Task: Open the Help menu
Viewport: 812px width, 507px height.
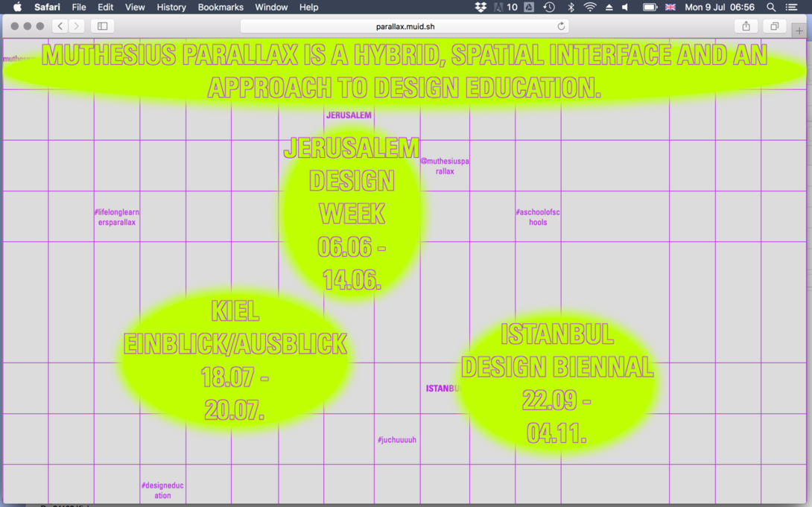Action: (308, 7)
